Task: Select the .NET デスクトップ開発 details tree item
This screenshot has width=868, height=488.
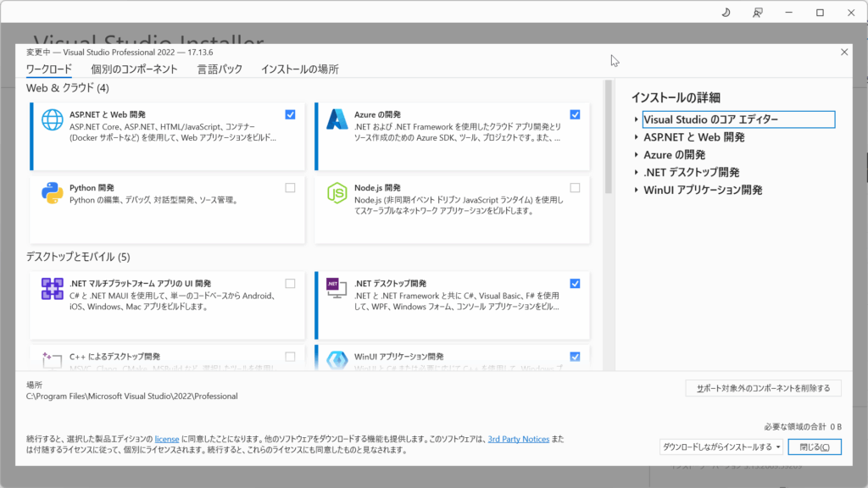Action: pos(692,173)
